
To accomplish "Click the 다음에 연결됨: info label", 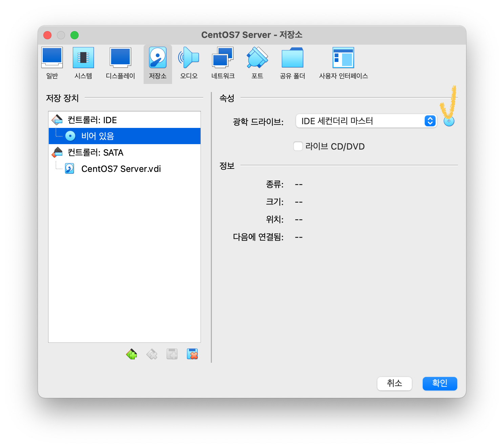I will (258, 237).
